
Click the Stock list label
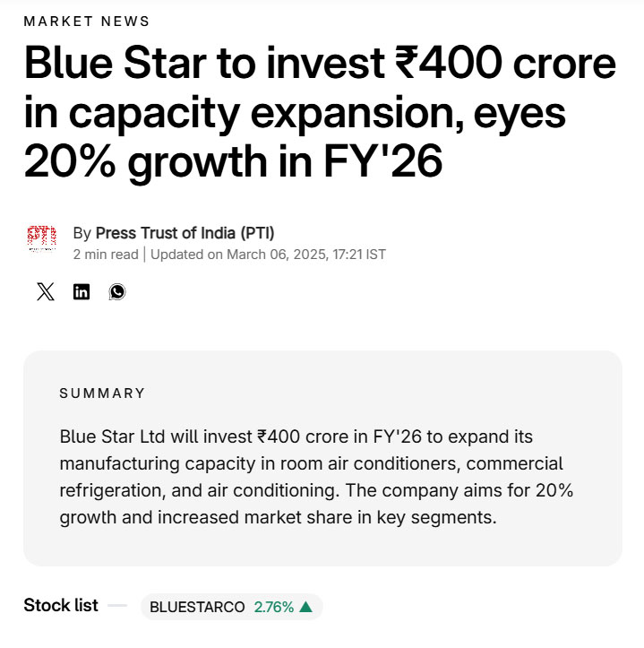tap(61, 606)
